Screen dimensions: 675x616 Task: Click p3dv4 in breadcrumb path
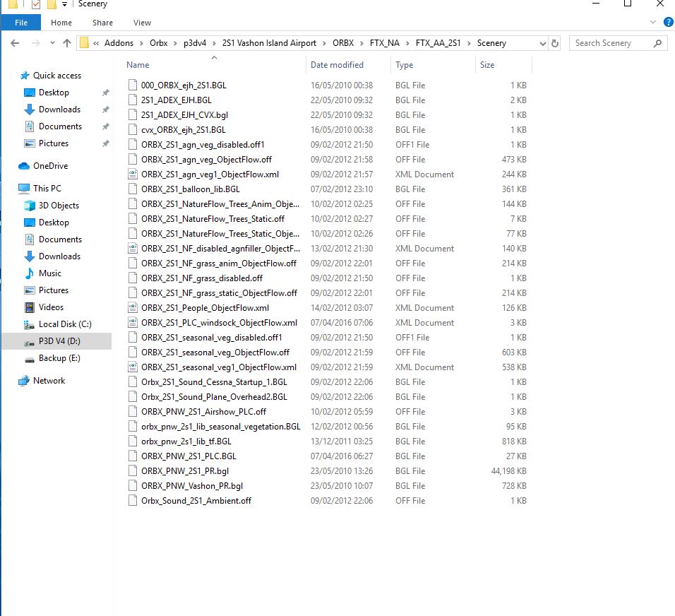coord(195,43)
